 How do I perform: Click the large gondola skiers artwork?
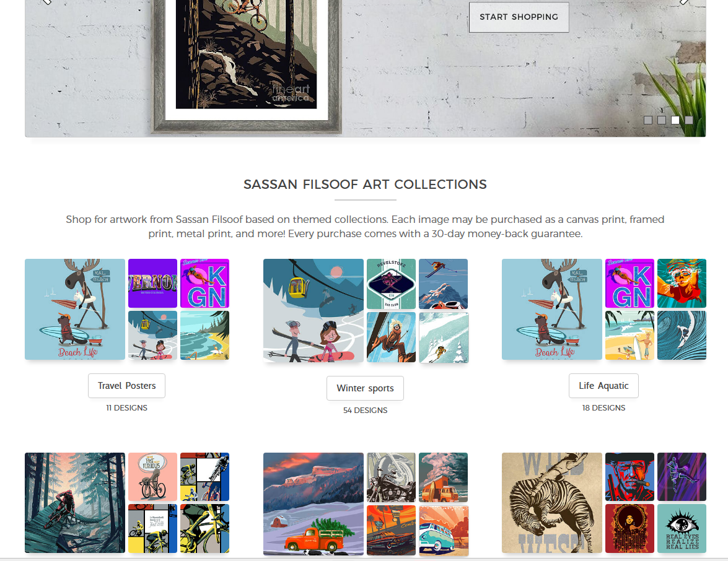(x=313, y=310)
